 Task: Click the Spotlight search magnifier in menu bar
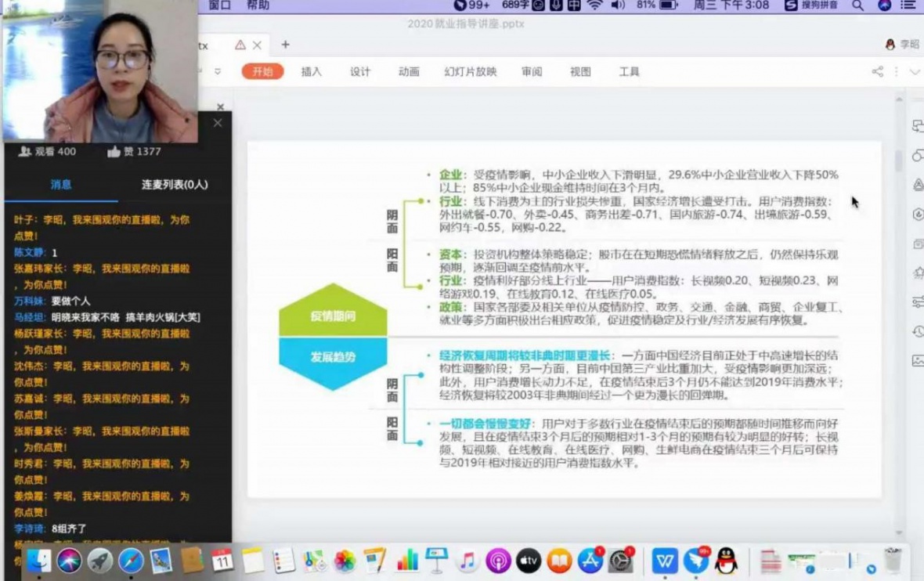point(857,5)
